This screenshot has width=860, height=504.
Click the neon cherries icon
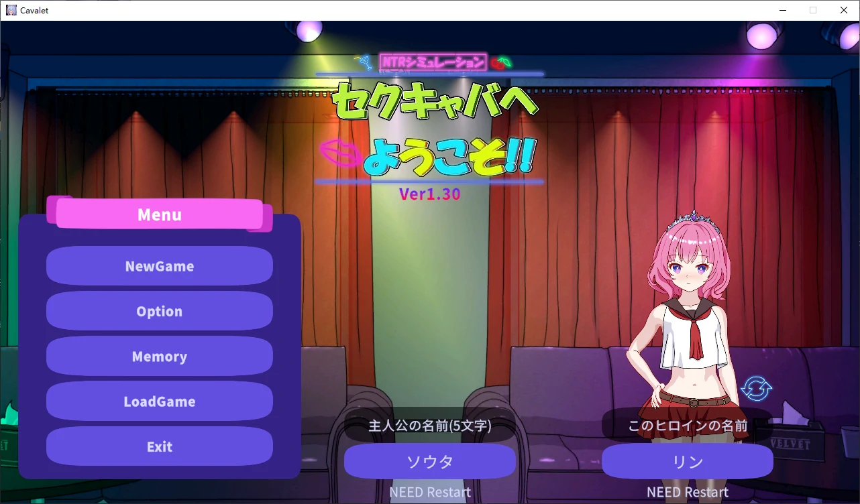502,61
